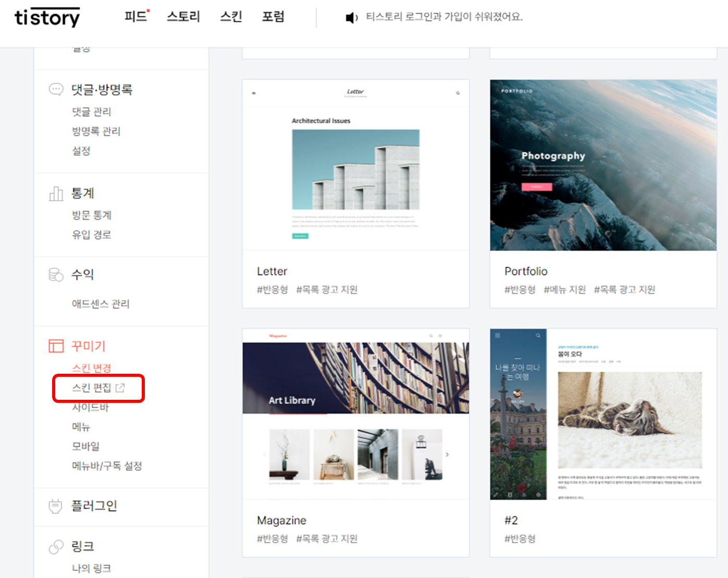Click the layout icon beside 꾸미기
The width and height of the screenshot is (728, 578).
pos(56,346)
